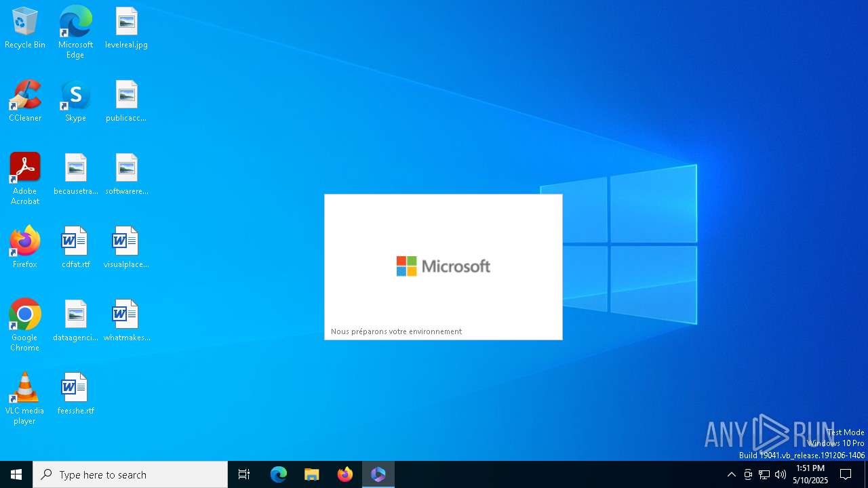Open the volume control tray icon

pyautogui.click(x=781, y=474)
